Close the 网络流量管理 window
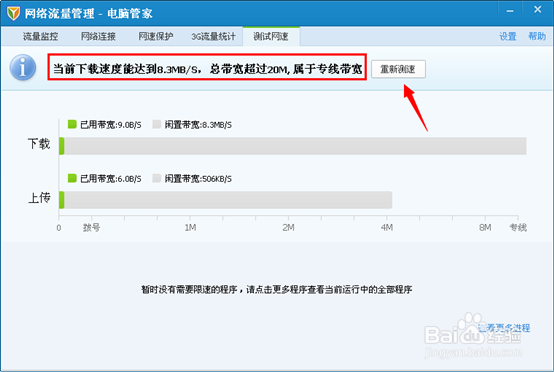The height and width of the screenshot is (372, 554). (537, 10)
